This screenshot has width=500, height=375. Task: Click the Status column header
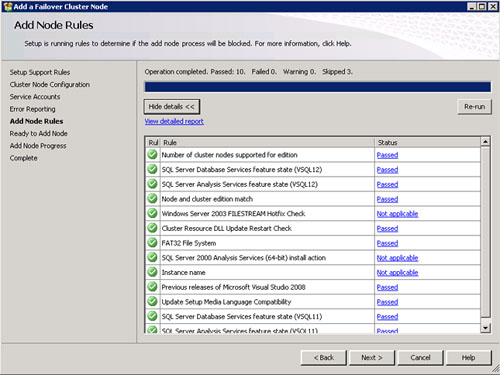[428, 142]
